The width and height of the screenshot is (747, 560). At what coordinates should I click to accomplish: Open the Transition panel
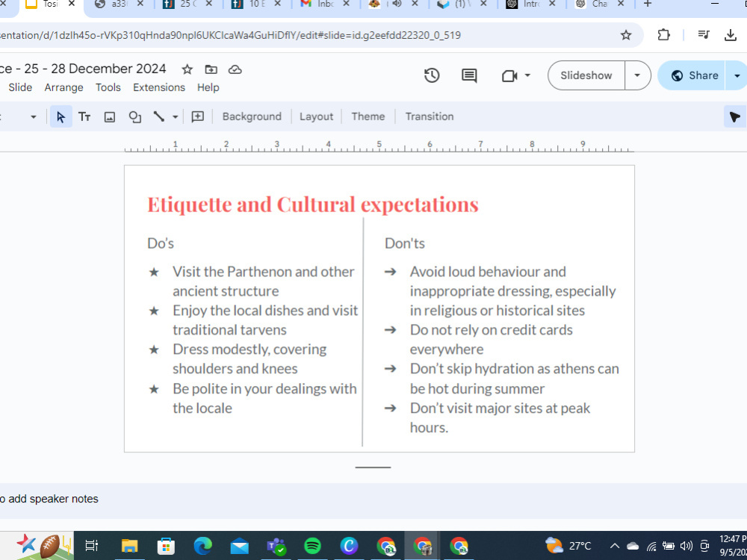430,116
